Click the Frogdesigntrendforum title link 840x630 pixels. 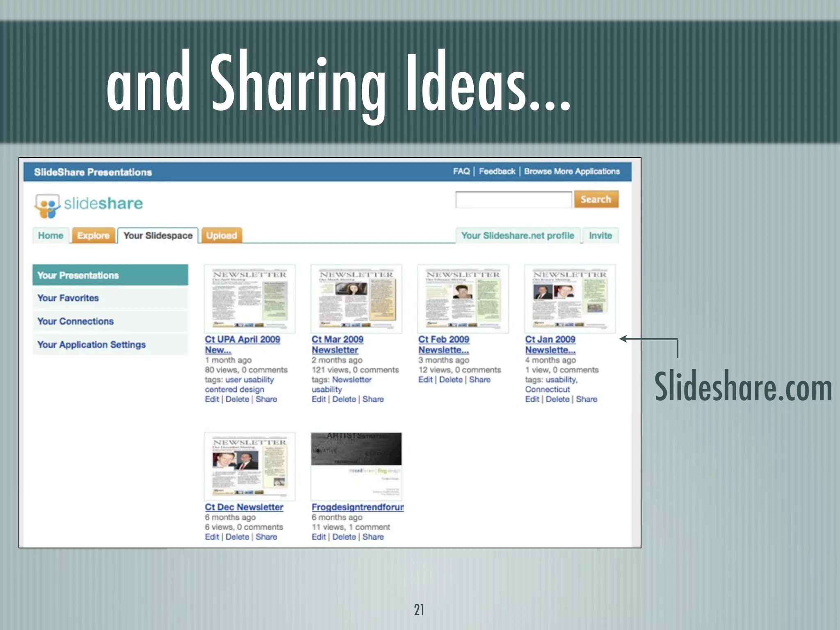[x=358, y=507]
